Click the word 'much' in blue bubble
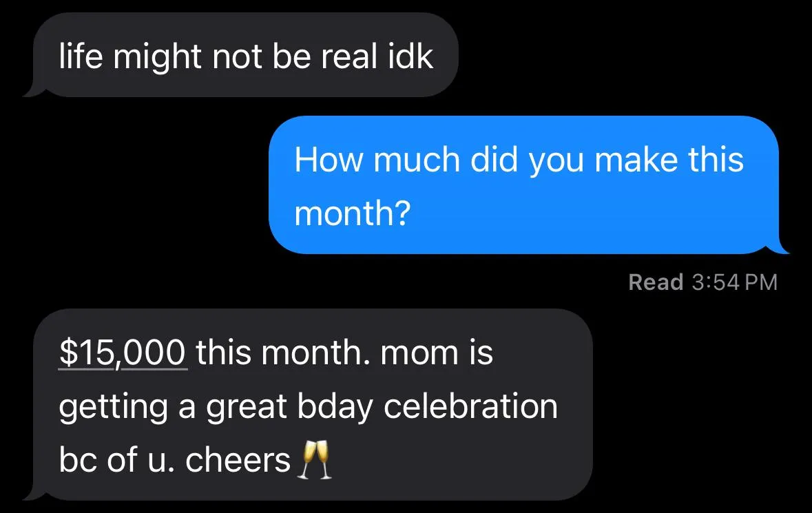 pyautogui.click(x=417, y=160)
